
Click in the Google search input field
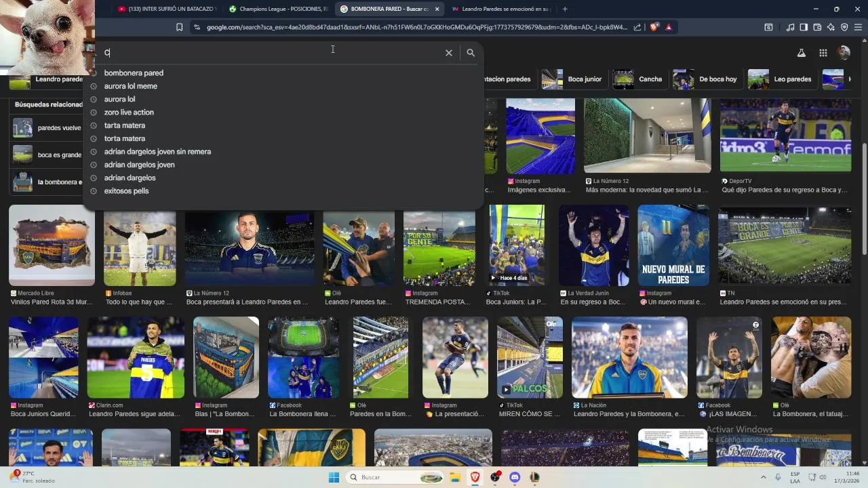(271, 53)
